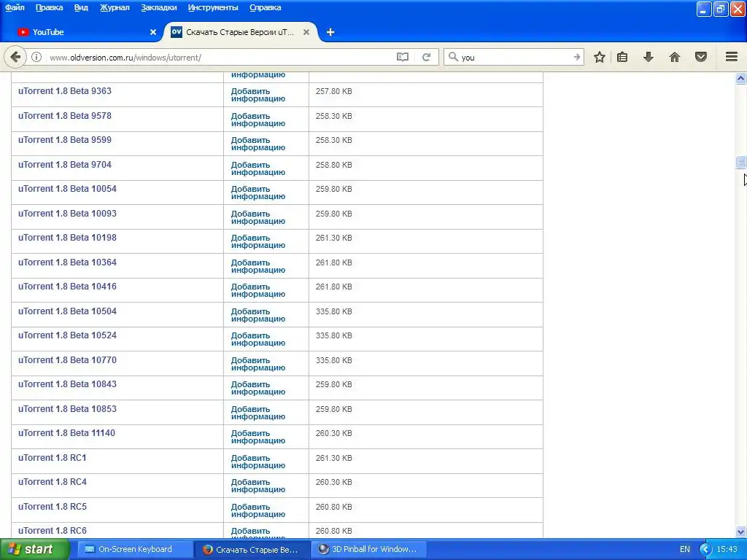Image resolution: width=747 pixels, height=560 pixels.
Task: Open the Справка menu
Action: pos(266,7)
